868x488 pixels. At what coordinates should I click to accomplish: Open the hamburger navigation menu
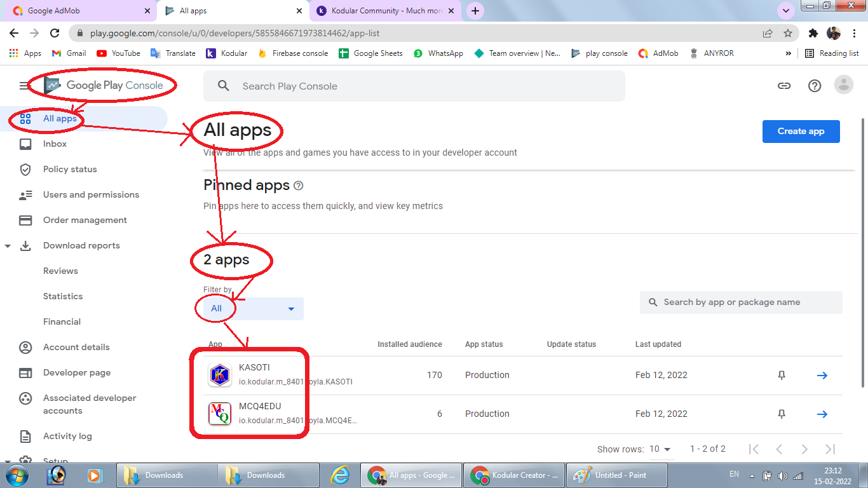pos(24,86)
